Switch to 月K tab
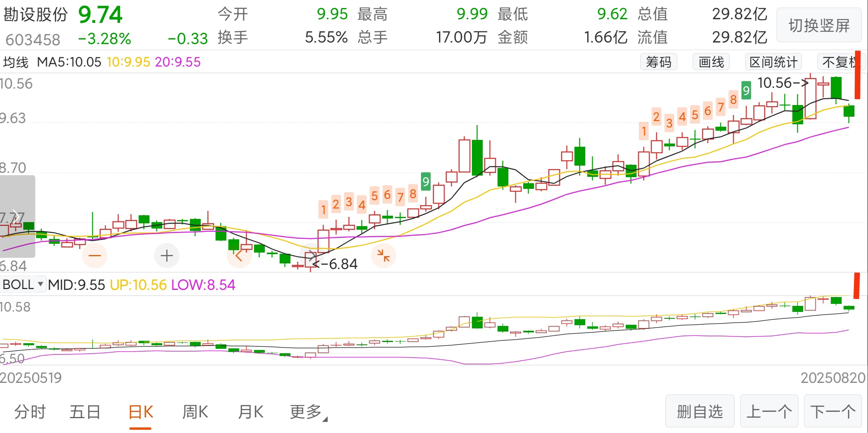Screen dimensions: 868x433 pyautogui.click(x=250, y=412)
